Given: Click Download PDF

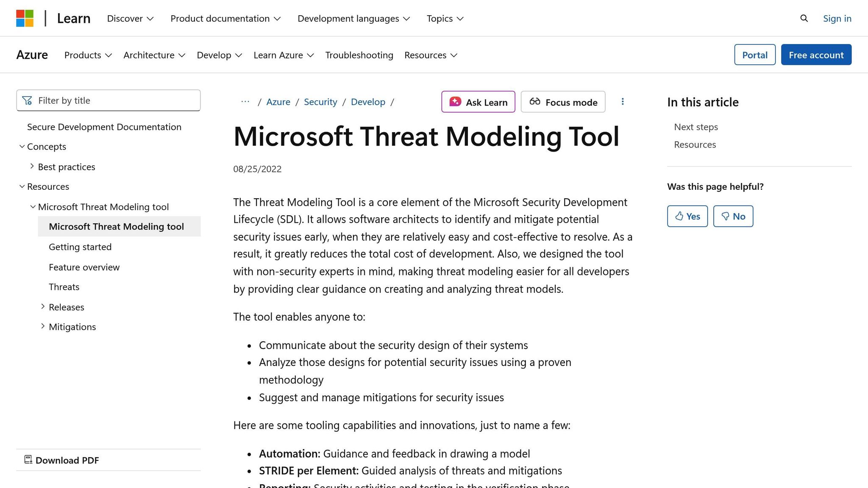Looking at the screenshot, I should (x=61, y=460).
